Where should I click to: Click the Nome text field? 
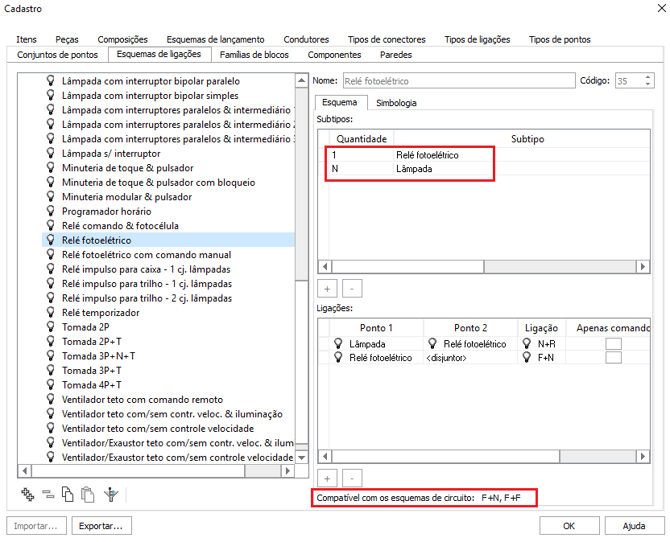click(456, 81)
